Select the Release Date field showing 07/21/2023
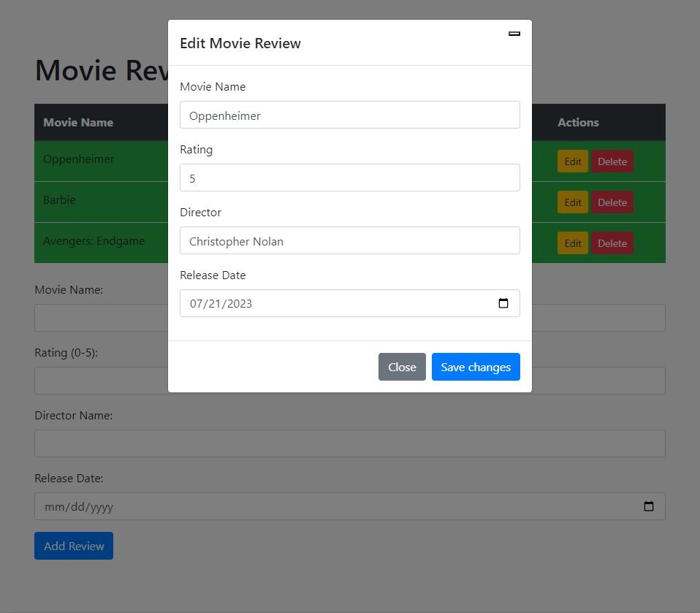Screen dimensions: 700x613 coord(329,303)
